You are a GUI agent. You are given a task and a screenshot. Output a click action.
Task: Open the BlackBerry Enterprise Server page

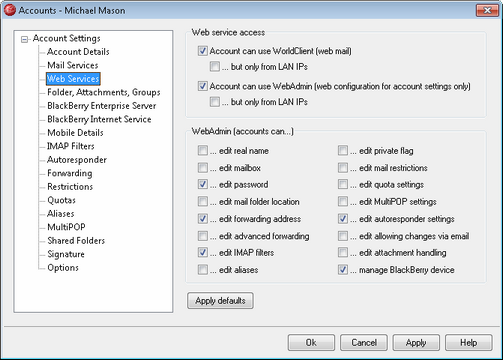tap(102, 106)
